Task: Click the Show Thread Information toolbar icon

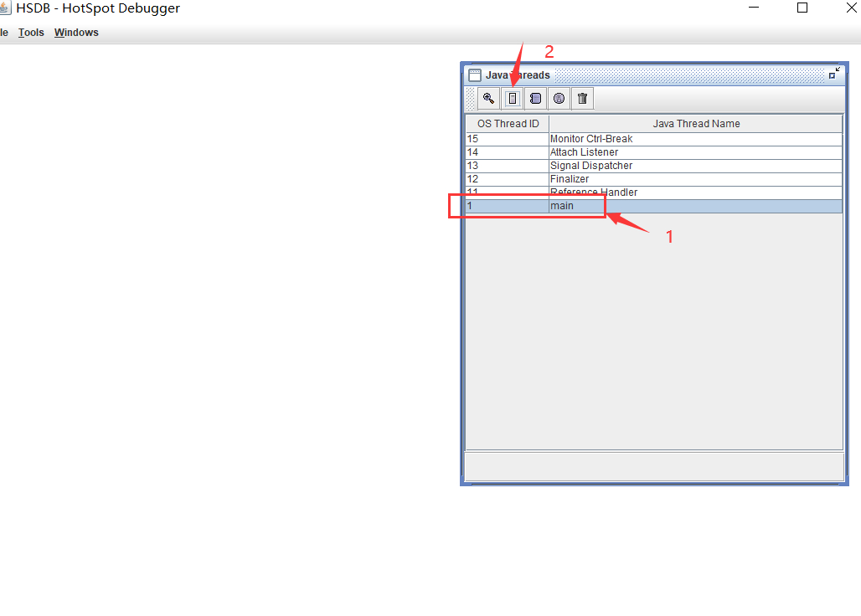Action: click(559, 98)
